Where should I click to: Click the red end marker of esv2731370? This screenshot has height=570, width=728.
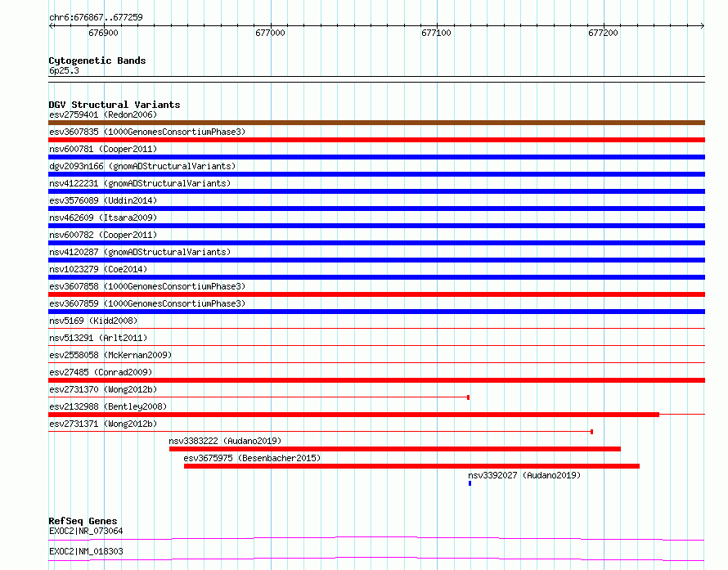pos(469,397)
